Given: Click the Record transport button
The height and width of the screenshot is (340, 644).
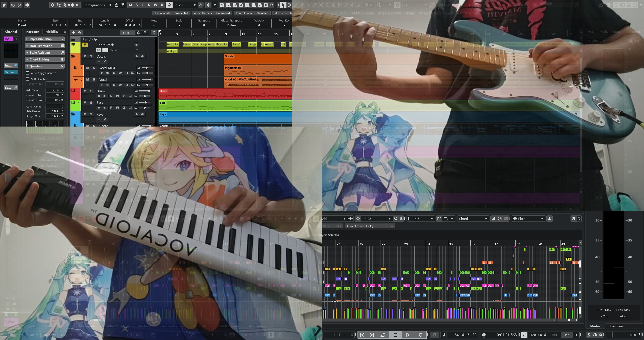Looking at the screenshot, I should pos(421,335).
